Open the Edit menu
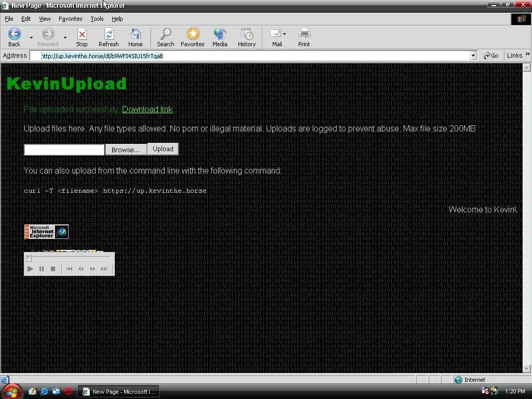 tap(26, 19)
